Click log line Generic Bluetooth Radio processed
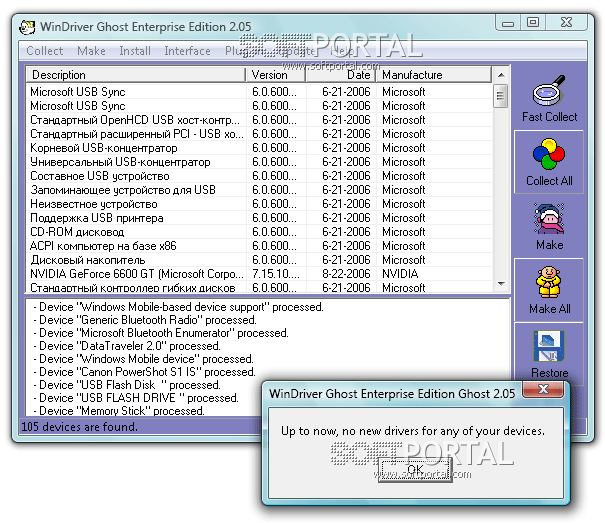 145,320
